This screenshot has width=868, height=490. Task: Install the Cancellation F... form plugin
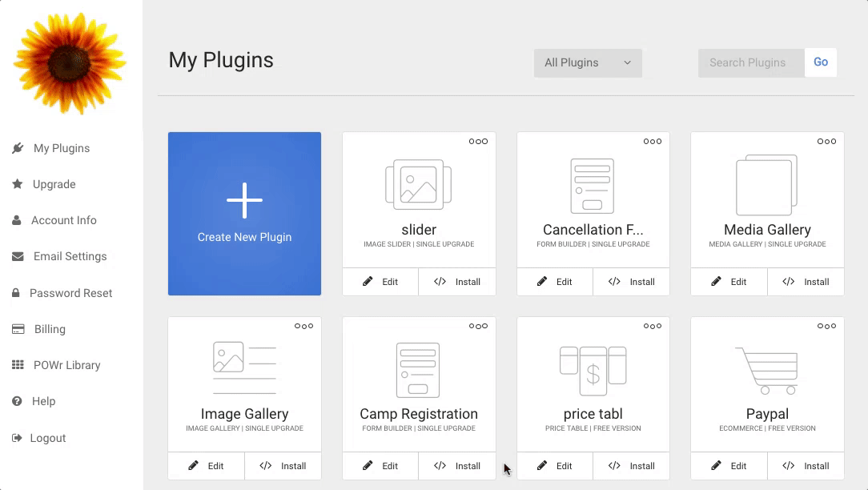tap(632, 282)
